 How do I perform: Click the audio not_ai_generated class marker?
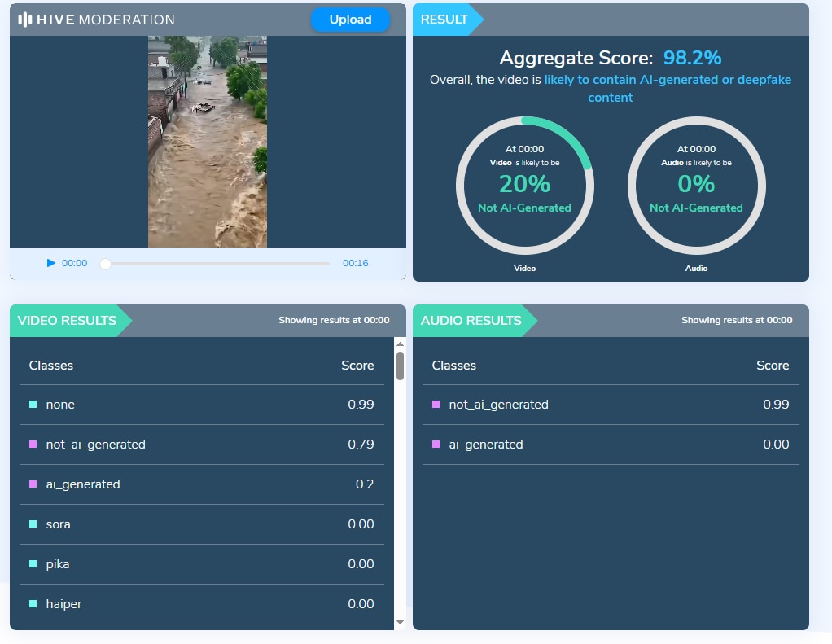[x=436, y=405]
